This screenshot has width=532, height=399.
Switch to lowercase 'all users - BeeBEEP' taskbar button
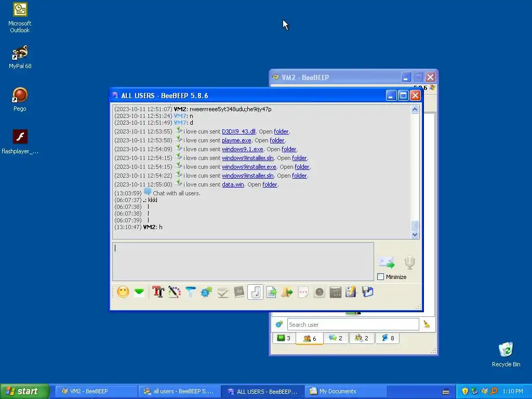(x=179, y=391)
